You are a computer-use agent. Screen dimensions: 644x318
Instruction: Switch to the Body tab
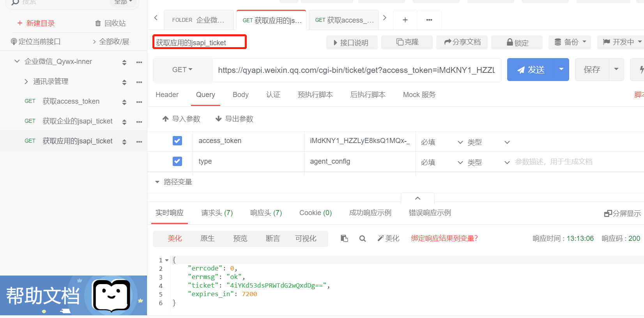[241, 95]
